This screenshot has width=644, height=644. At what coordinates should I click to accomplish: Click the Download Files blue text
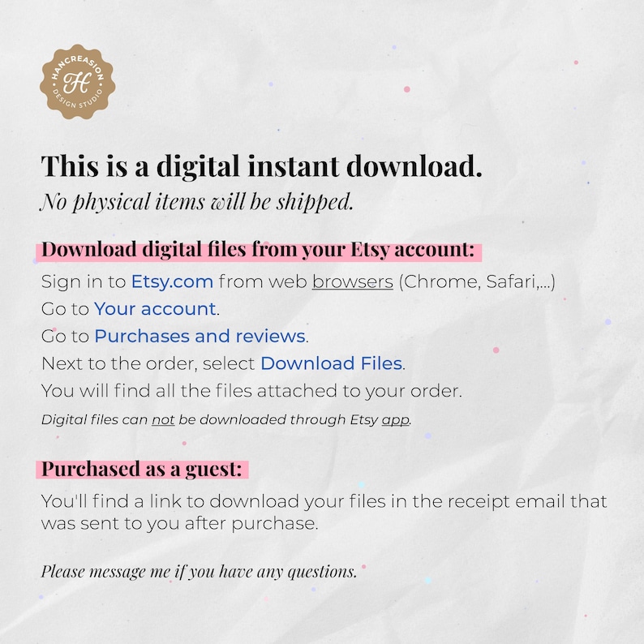point(332,363)
